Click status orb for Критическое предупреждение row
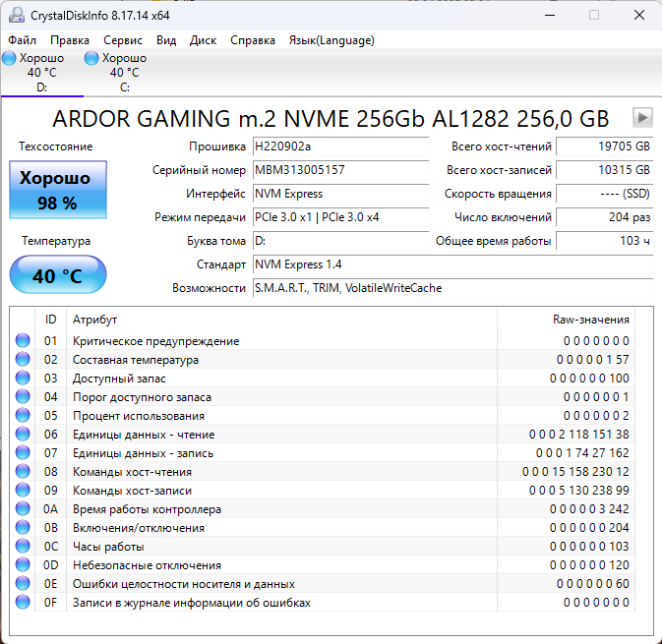The height and width of the screenshot is (644, 662). click(x=23, y=341)
